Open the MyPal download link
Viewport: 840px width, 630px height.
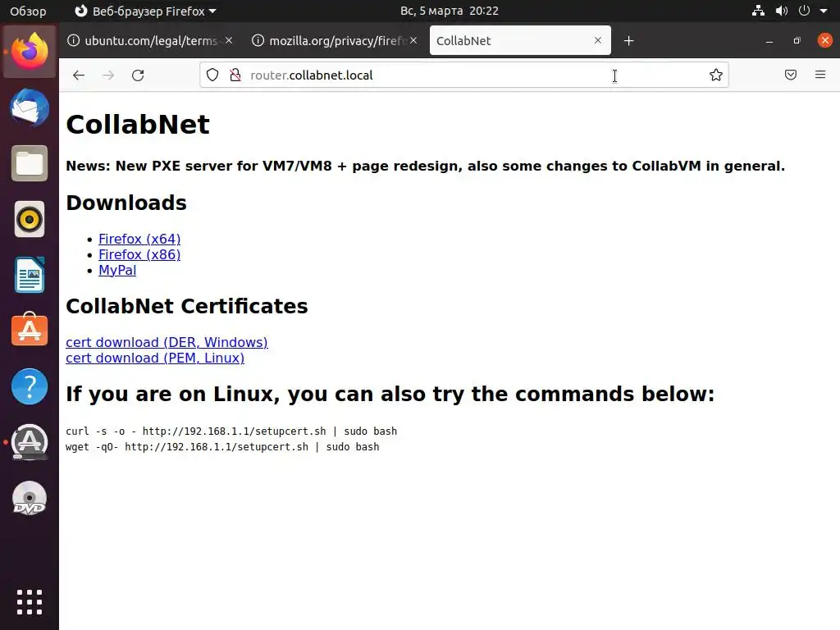pyautogui.click(x=117, y=271)
